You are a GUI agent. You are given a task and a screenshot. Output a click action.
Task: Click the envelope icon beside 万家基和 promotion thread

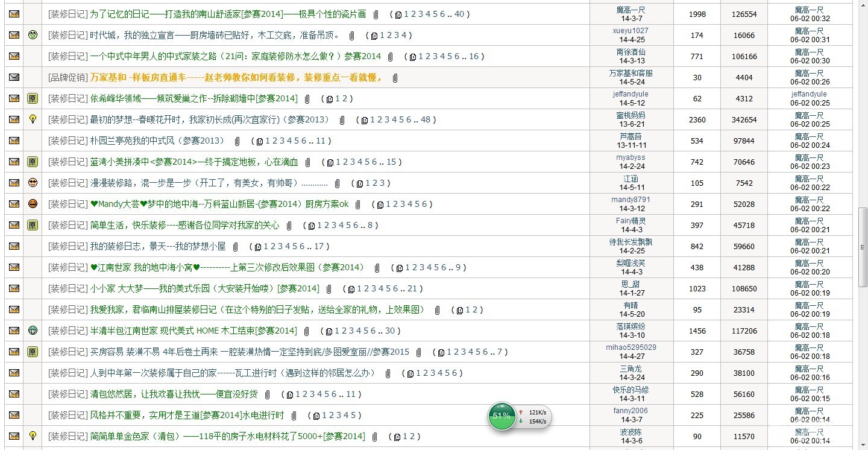14,77
